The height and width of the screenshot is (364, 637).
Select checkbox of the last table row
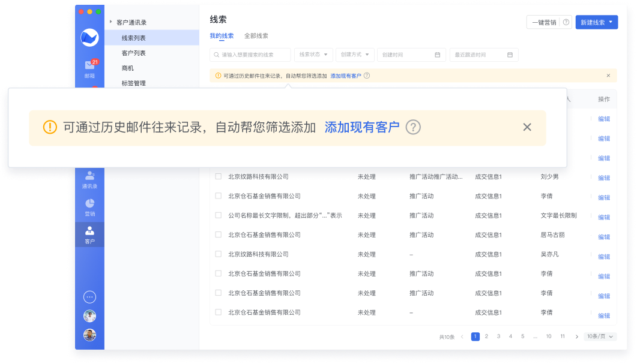point(219,312)
